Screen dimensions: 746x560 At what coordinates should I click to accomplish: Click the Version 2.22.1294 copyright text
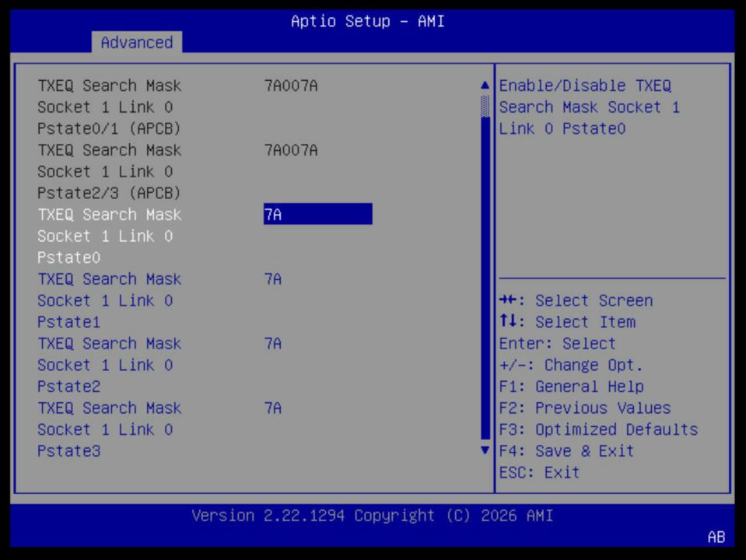click(x=373, y=515)
